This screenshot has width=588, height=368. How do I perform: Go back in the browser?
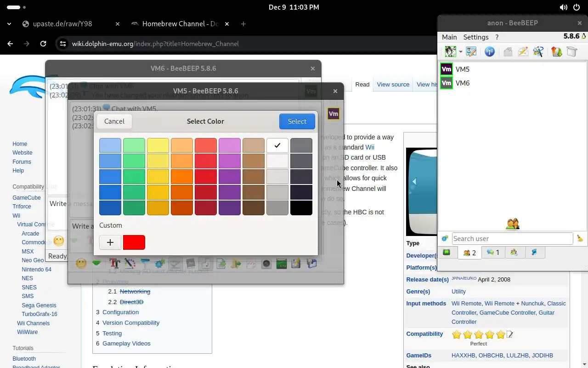[x=10, y=44]
